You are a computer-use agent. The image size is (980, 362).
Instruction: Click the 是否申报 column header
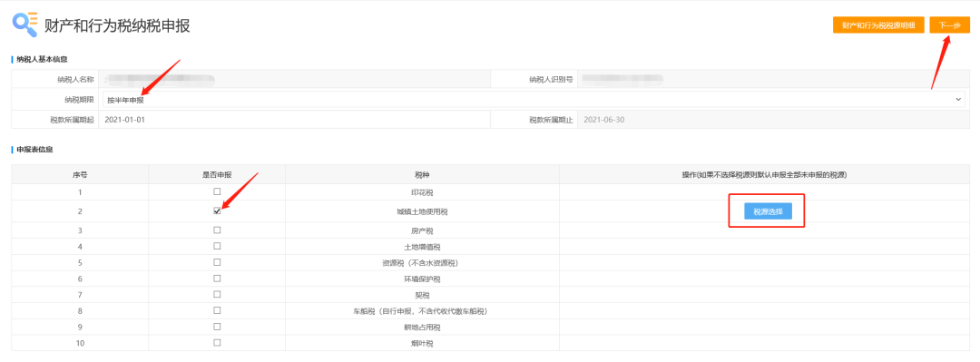(x=217, y=174)
